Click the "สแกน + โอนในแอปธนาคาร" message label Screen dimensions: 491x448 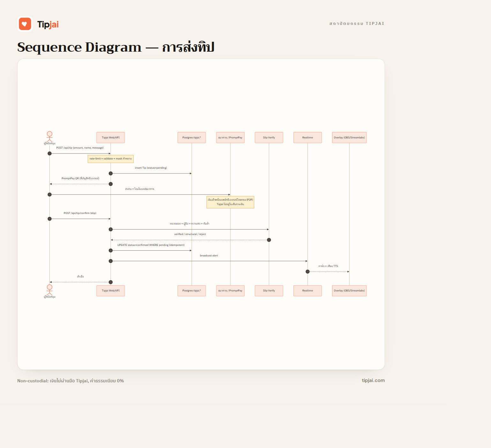[140, 189]
